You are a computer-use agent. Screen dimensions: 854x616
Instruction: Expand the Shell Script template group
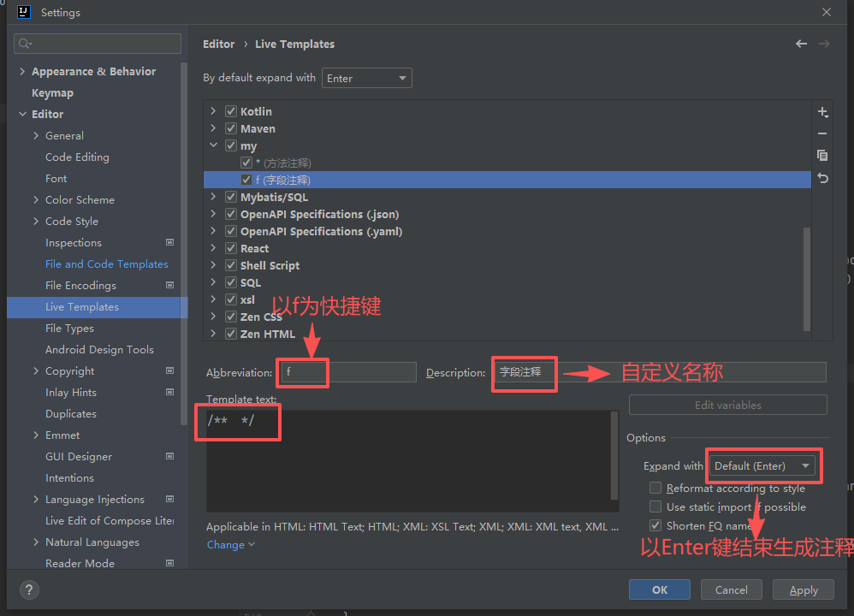pyautogui.click(x=214, y=265)
